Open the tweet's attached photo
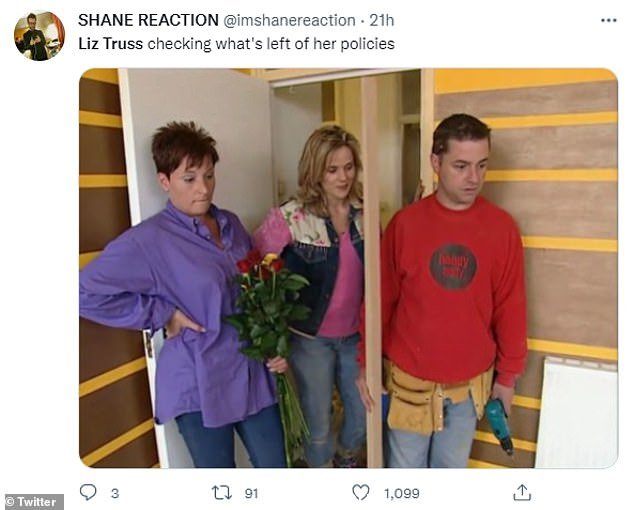Image resolution: width=634 pixels, height=510 pixels. click(348, 268)
